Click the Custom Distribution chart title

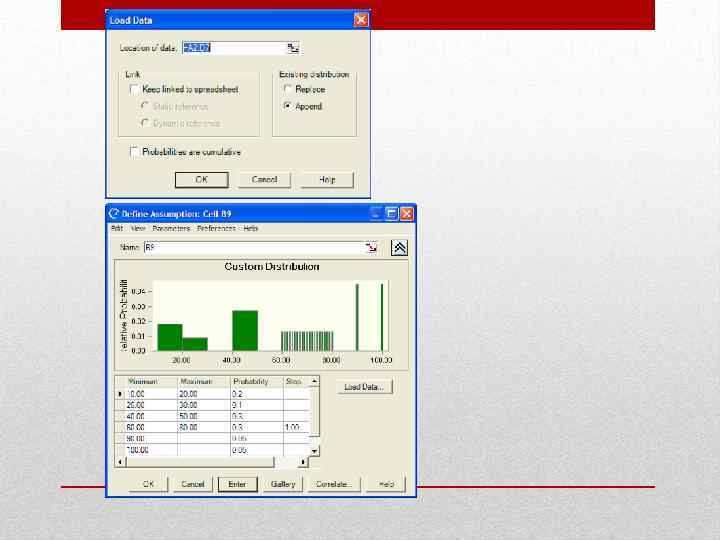272,266
